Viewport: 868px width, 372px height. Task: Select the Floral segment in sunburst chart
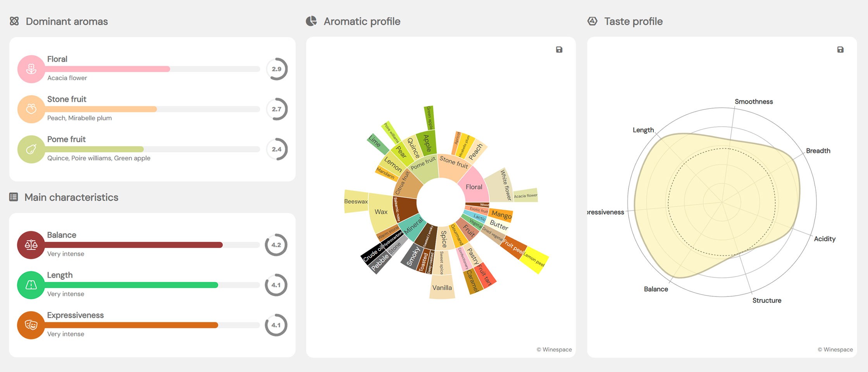point(474,186)
